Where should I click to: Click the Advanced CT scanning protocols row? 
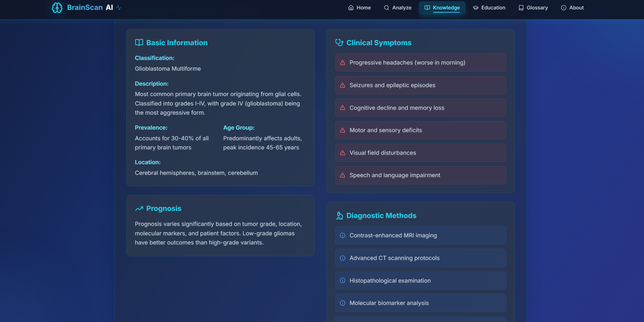(x=420, y=258)
